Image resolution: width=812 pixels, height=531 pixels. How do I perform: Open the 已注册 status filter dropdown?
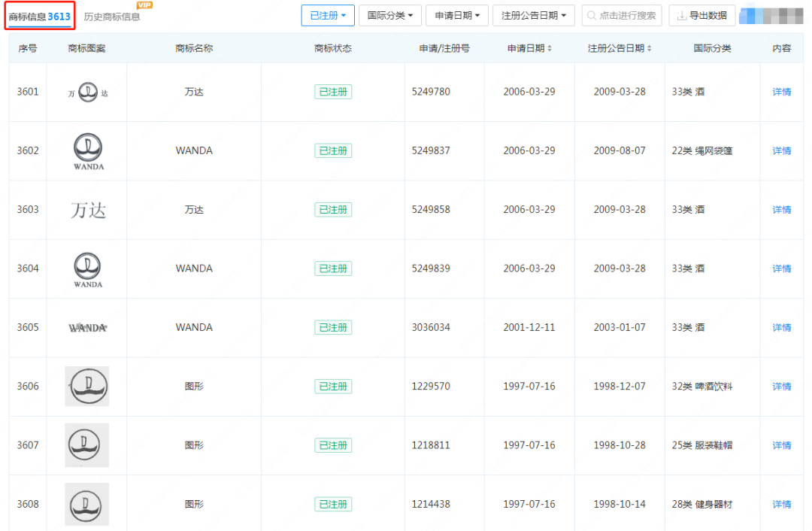click(328, 16)
